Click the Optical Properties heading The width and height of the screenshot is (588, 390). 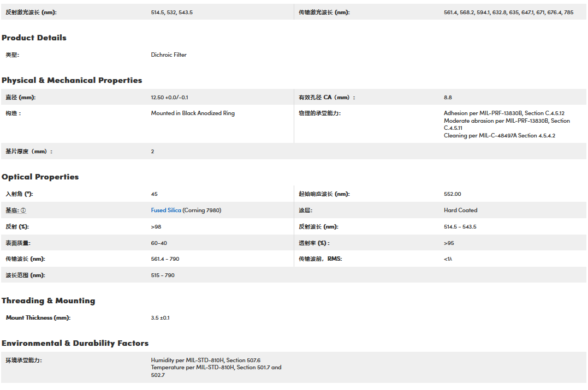click(40, 177)
